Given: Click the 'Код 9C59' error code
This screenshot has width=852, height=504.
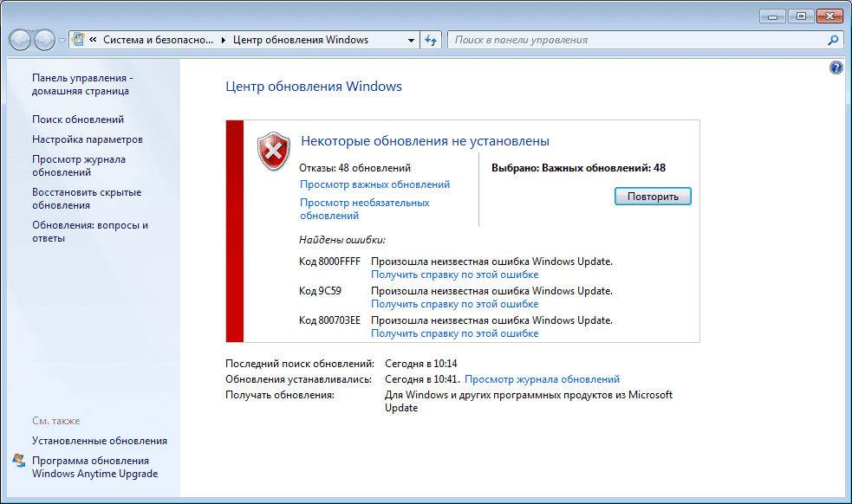Looking at the screenshot, I should tap(320, 291).
